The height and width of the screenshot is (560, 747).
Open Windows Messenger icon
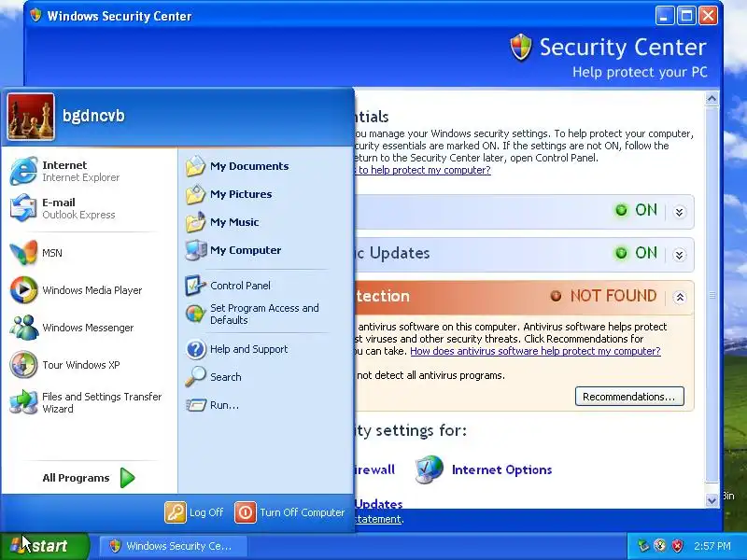click(22, 328)
